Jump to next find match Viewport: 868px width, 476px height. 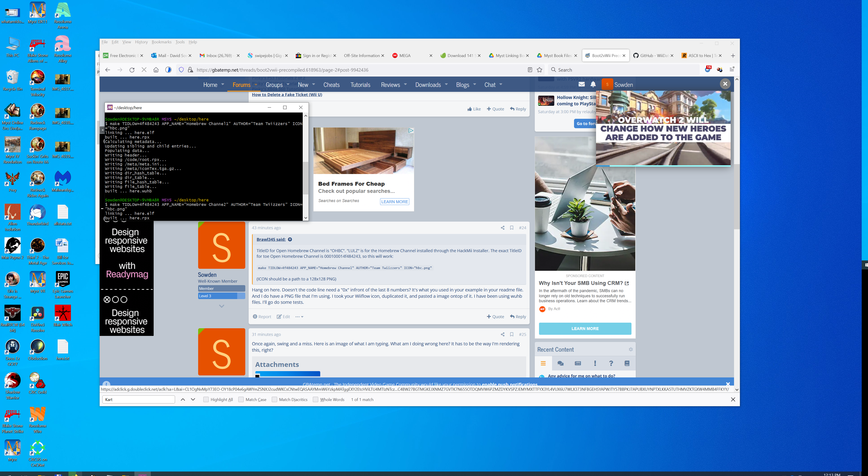193,399
